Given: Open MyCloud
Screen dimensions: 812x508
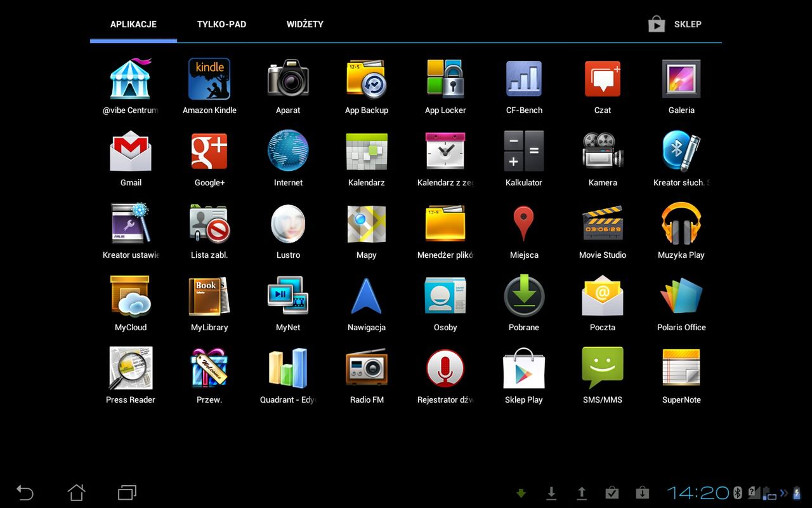Looking at the screenshot, I should [131, 296].
